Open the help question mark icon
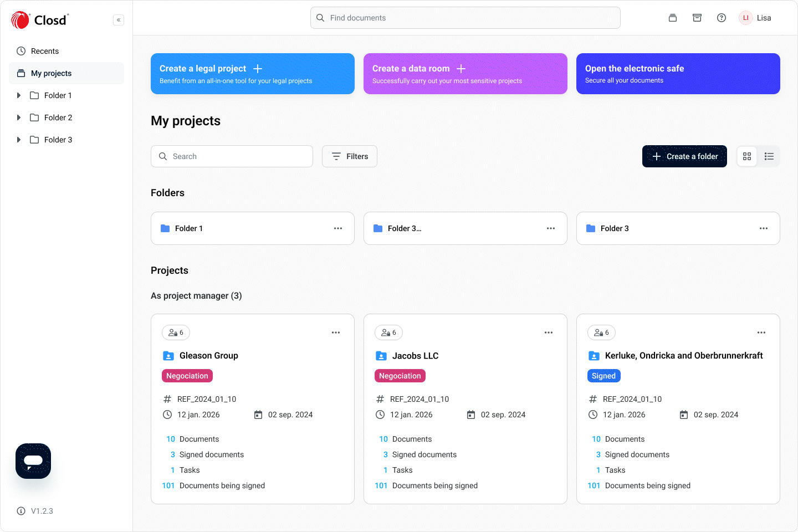This screenshot has width=798, height=532. pyautogui.click(x=721, y=18)
